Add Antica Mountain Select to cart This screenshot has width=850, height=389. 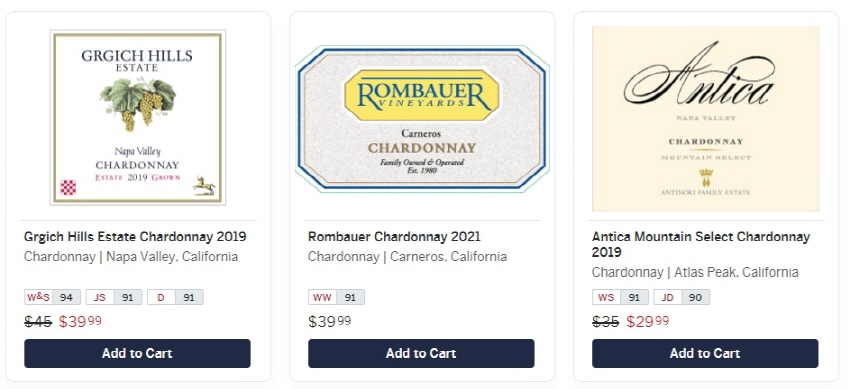pyautogui.click(x=705, y=353)
